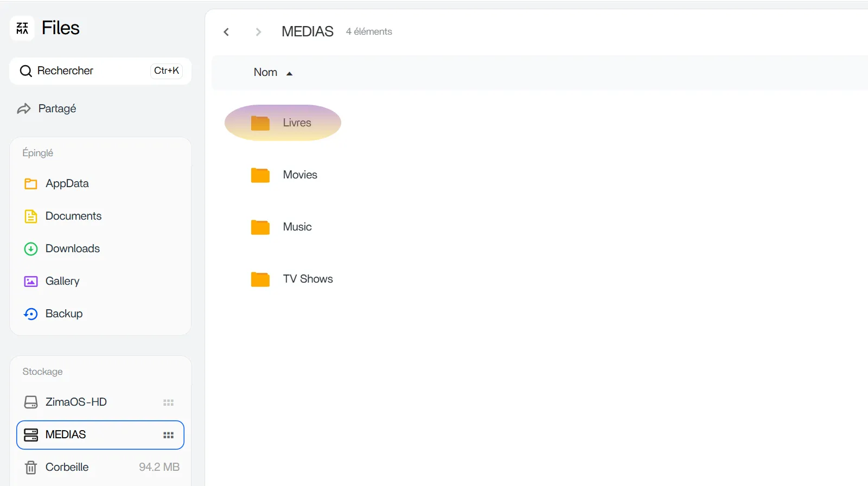The height and width of the screenshot is (486, 868).
Task: Click the ZimaOS-HD drive icon
Action: [31, 402]
